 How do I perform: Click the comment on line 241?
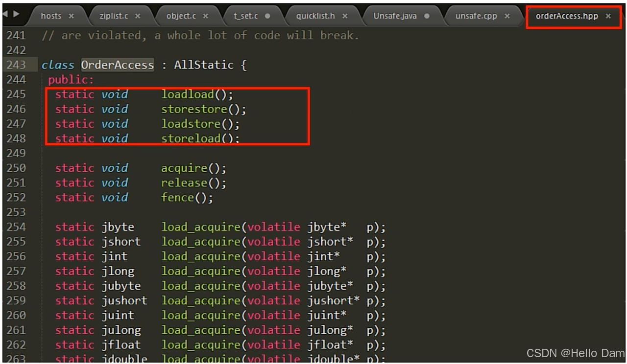pyautogui.click(x=200, y=36)
